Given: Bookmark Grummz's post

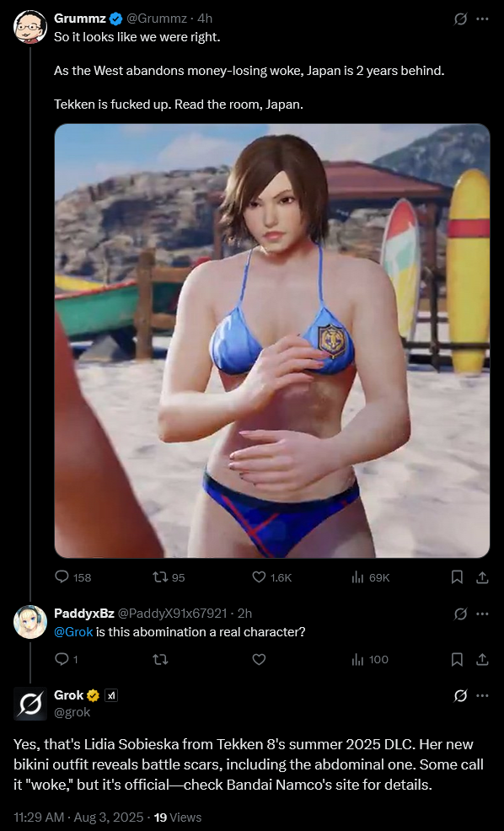Looking at the screenshot, I should click(457, 577).
